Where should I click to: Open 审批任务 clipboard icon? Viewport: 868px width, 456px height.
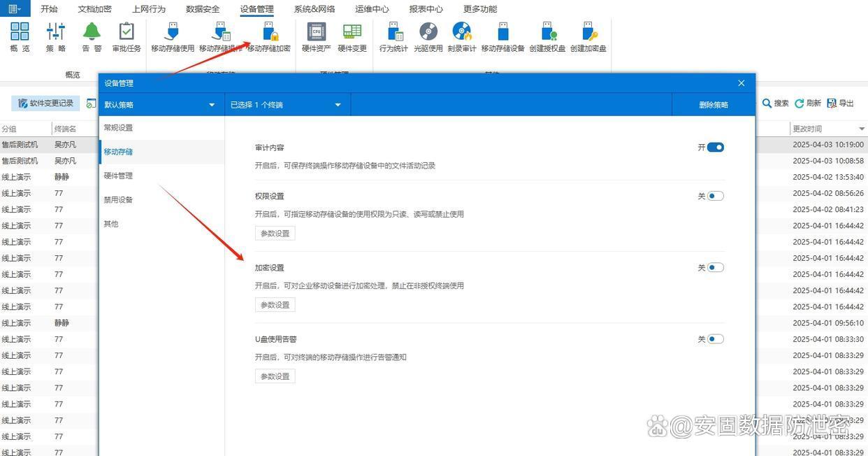(x=126, y=32)
